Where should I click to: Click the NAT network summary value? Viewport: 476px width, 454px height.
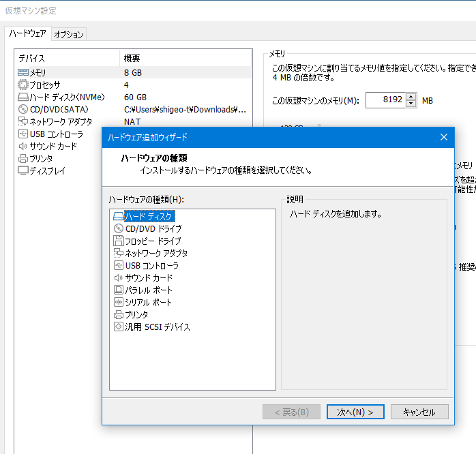coord(132,121)
